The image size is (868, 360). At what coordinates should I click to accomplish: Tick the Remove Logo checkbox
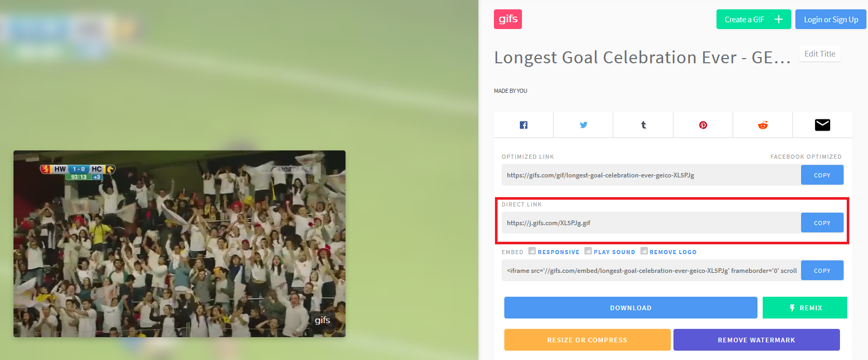pos(644,251)
